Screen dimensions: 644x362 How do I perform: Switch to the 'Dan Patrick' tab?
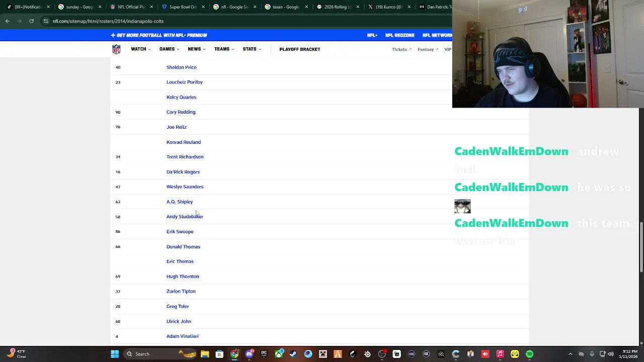click(x=435, y=7)
